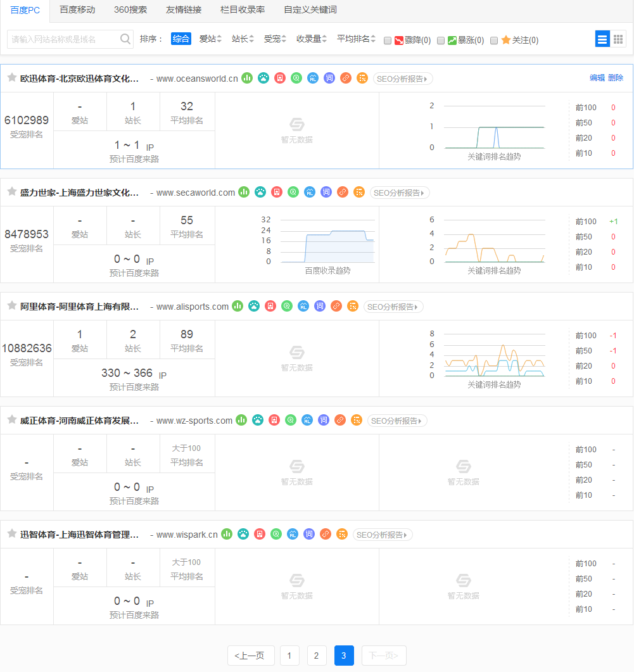634x672 pixels.
Task: Switch to 360搜索 tab
Action: click(x=130, y=10)
